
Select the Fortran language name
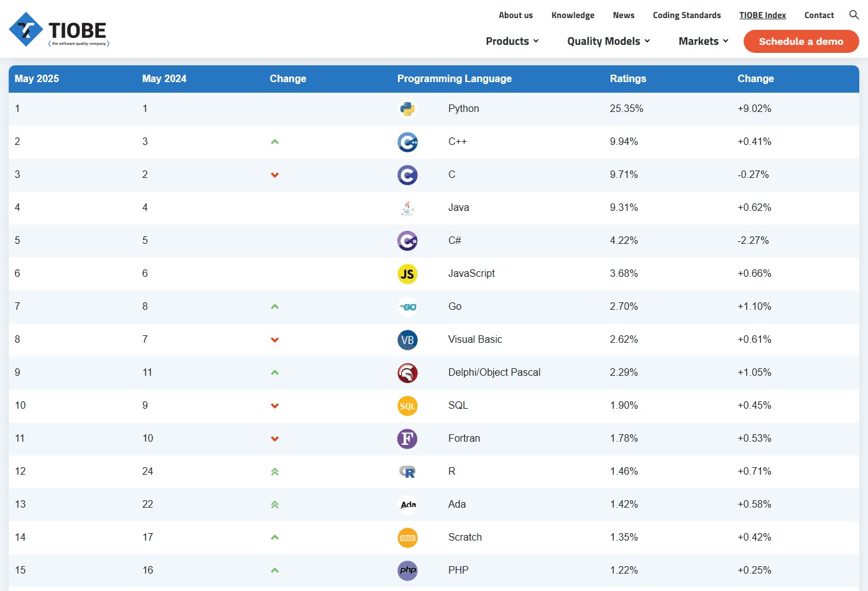464,438
